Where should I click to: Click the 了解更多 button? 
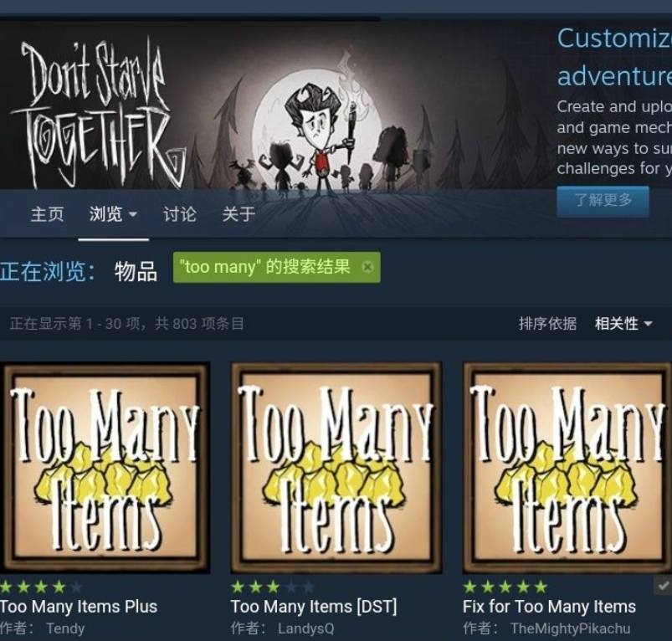(x=603, y=201)
